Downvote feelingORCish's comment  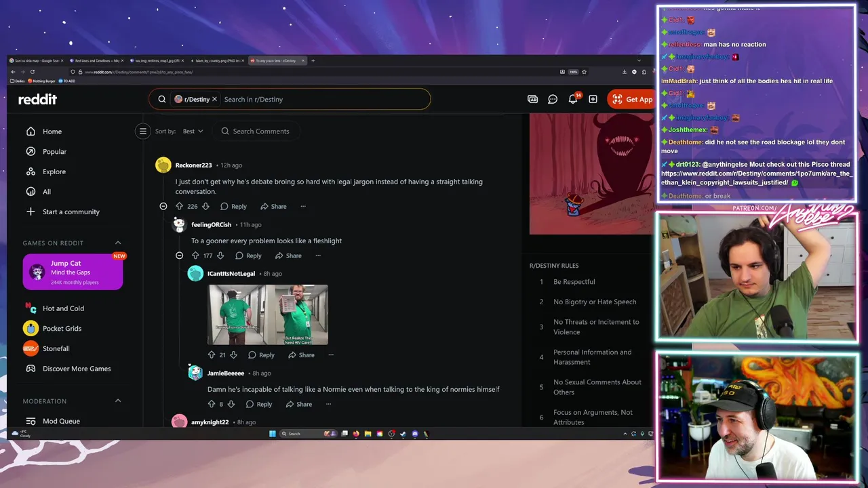(x=220, y=256)
